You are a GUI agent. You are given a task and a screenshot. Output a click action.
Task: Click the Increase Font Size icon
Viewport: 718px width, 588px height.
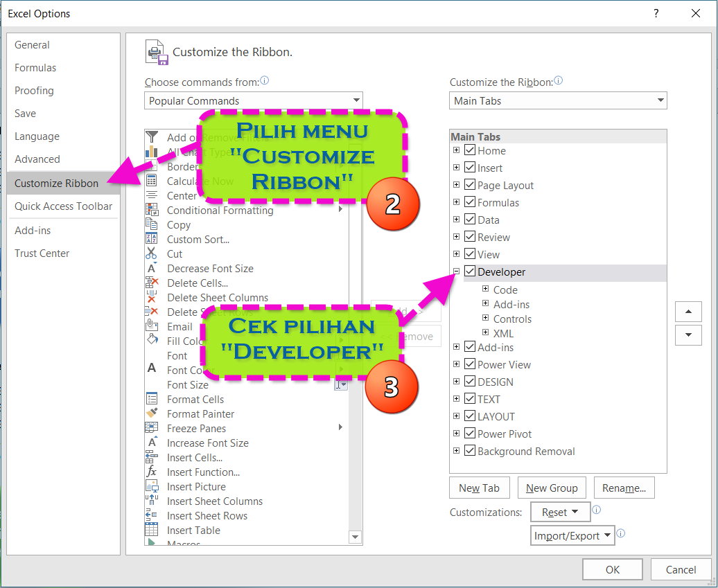pos(152,443)
